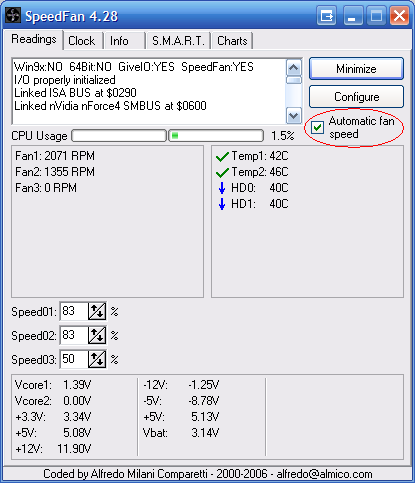This screenshot has width=415, height=483.
Task: Click the log box scroll down arrow
Action: coord(294,115)
